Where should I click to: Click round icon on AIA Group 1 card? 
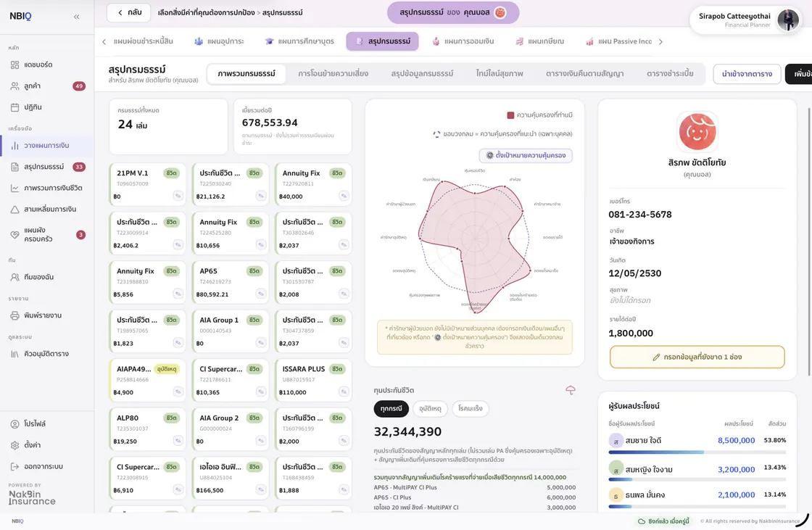(260, 343)
